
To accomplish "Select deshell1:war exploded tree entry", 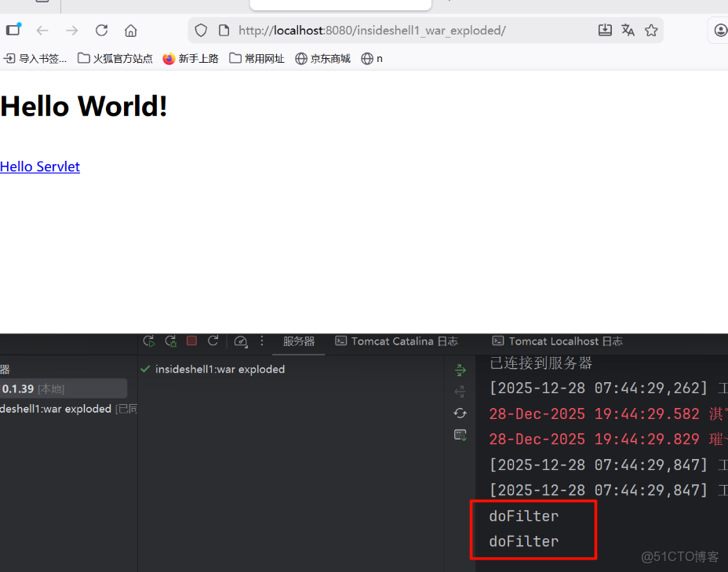I will tap(69, 409).
